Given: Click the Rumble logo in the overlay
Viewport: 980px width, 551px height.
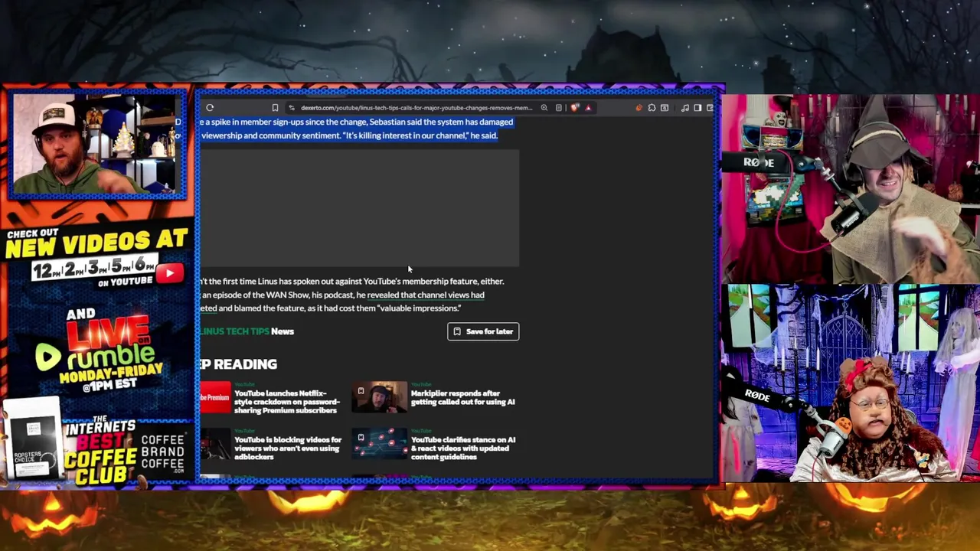Looking at the screenshot, I should [x=95, y=354].
